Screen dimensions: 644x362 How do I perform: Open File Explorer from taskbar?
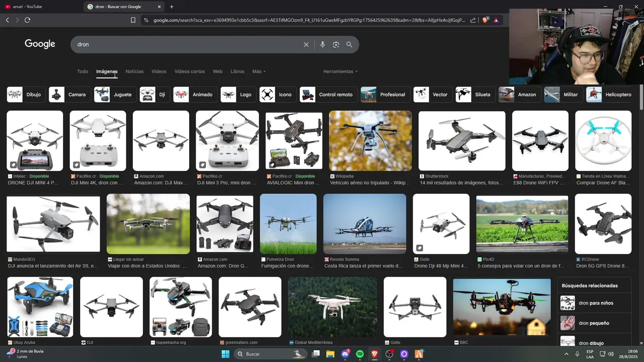click(330, 354)
